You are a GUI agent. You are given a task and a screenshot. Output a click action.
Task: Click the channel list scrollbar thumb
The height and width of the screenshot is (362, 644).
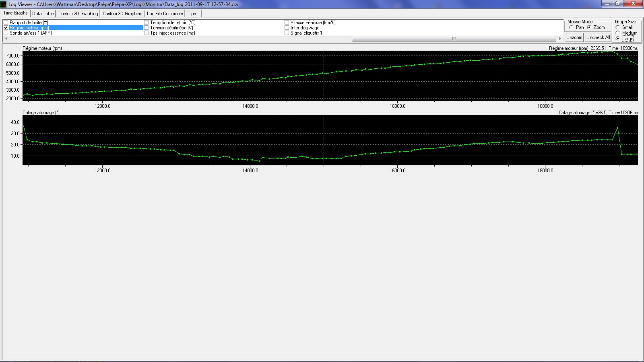click(454, 39)
